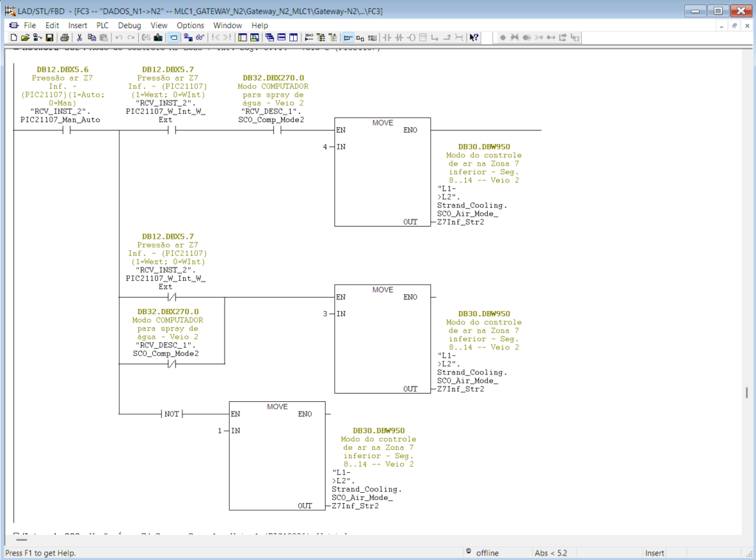Click the DB12.DBX5.6 address label
The height and width of the screenshot is (560, 756).
(x=63, y=69)
